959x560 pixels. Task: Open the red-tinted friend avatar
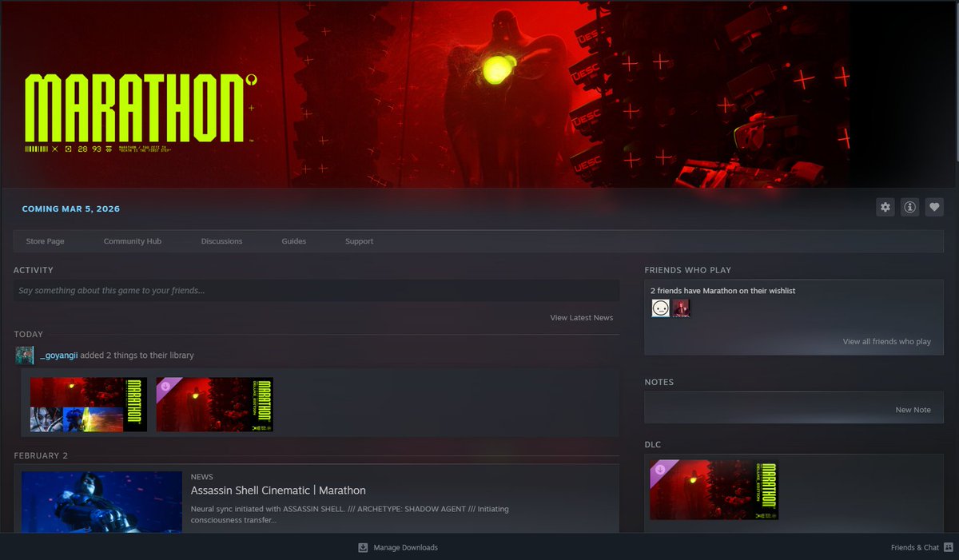681,308
